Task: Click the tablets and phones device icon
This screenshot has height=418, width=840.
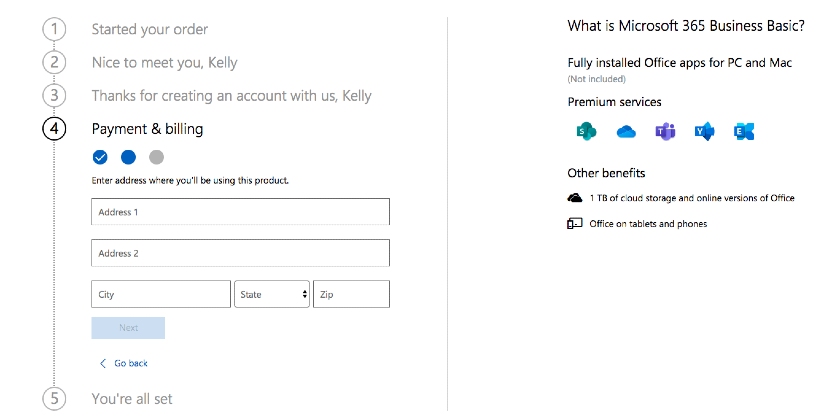Action: pyautogui.click(x=575, y=224)
